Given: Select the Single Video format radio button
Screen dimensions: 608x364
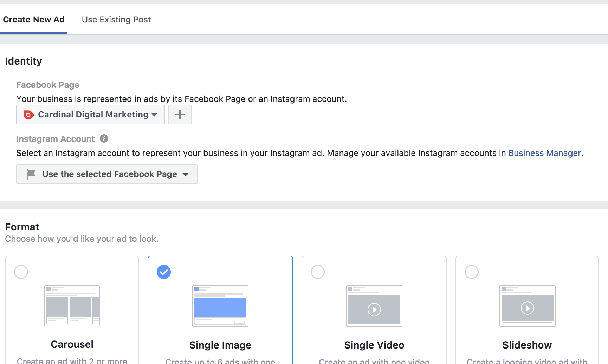Looking at the screenshot, I should coord(318,272).
